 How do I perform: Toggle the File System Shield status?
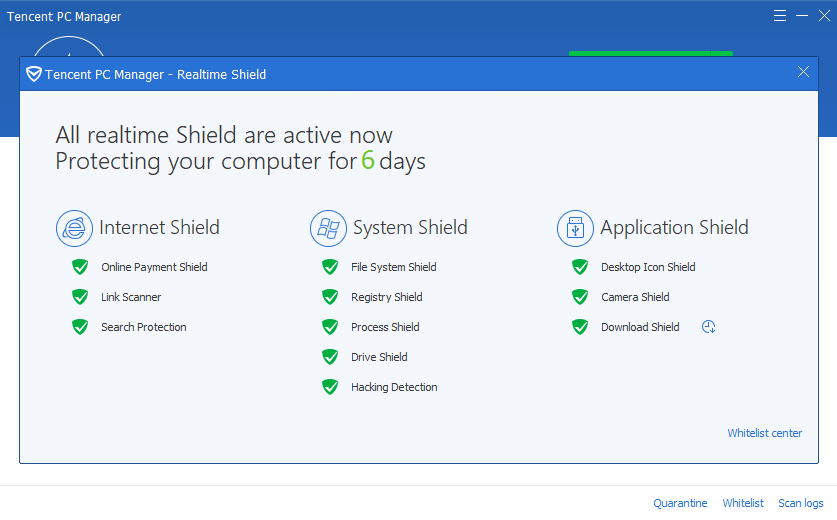[x=330, y=267]
